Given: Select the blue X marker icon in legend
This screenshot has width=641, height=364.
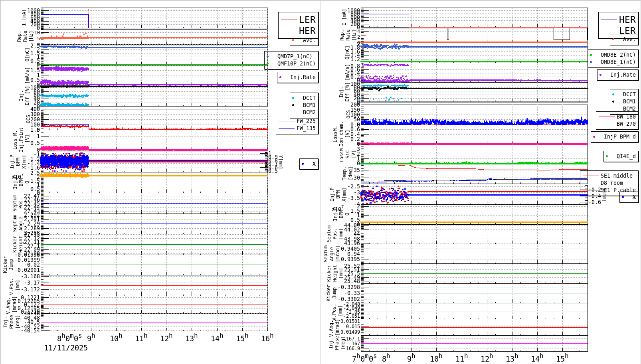Looking at the screenshot, I should coord(303,164).
